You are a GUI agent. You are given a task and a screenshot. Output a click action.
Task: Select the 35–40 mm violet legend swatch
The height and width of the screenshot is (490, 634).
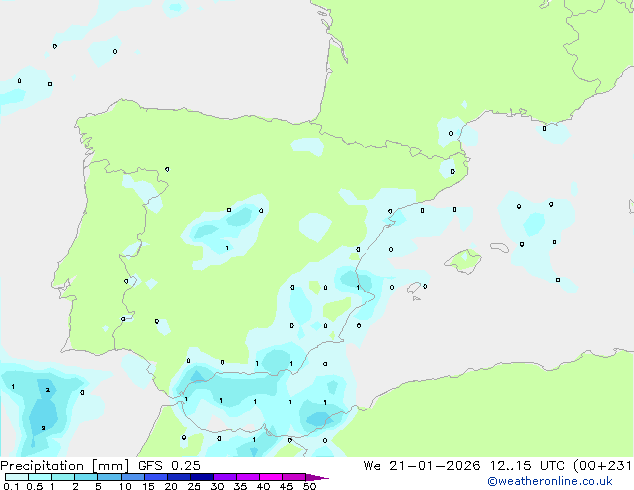[248, 477]
